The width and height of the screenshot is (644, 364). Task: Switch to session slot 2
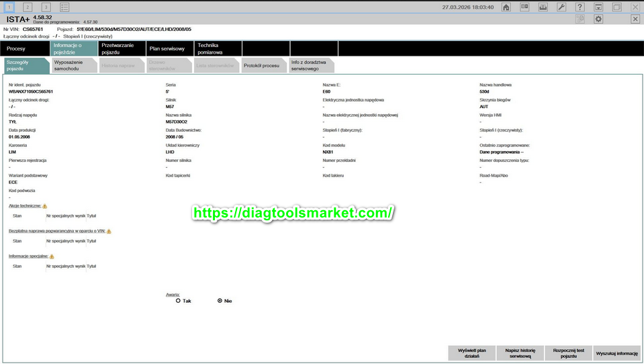[x=28, y=7]
